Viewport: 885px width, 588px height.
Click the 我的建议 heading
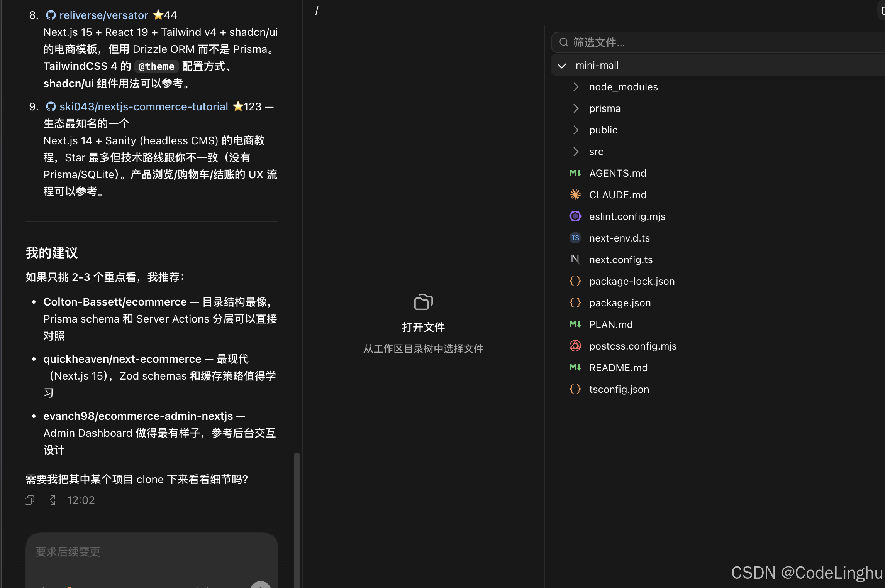[x=52, y=253]
